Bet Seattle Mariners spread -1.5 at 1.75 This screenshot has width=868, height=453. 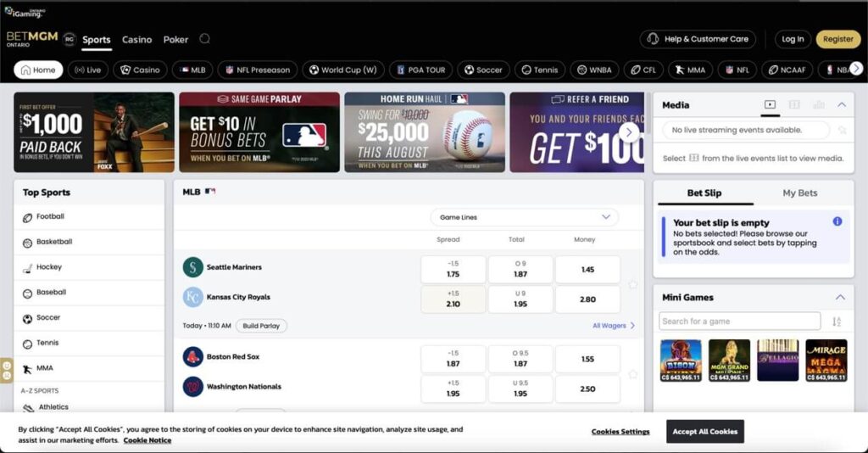pyautogui.click(x=453, y=269)
